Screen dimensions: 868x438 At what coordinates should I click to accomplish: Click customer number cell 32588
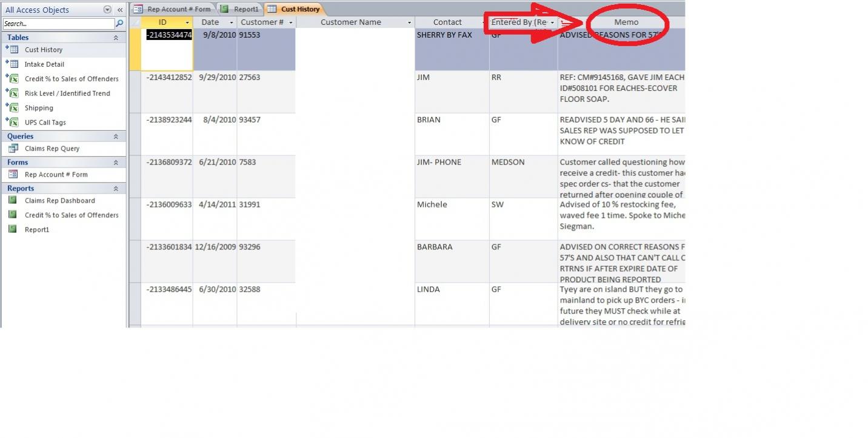point(267,304)
